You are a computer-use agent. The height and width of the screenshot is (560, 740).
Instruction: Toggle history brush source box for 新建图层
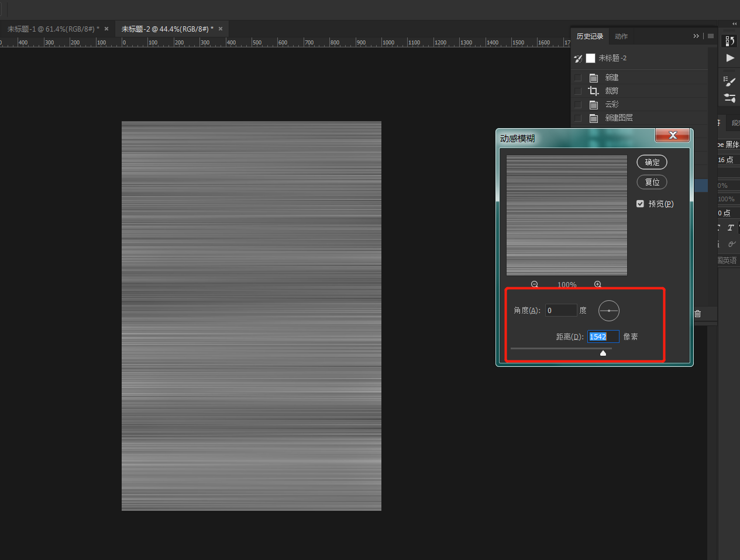point(578,118)
